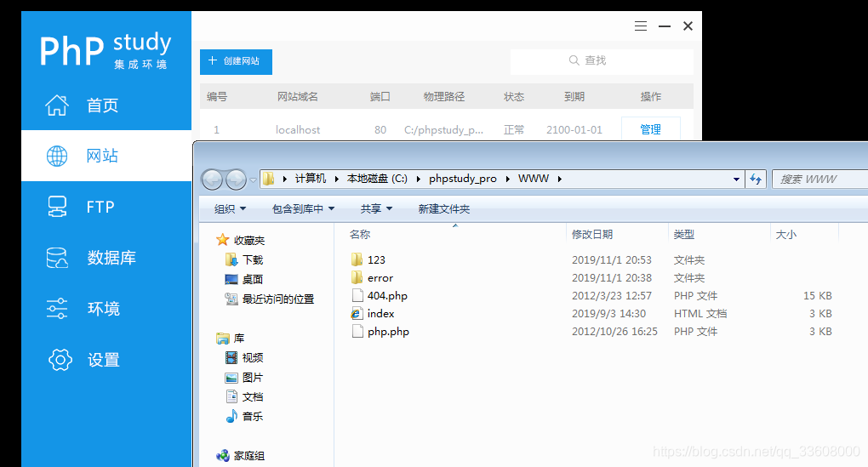Screen dimensions: 868x467
Task: Click the environment sliders icon
Action: click(57, 308)
